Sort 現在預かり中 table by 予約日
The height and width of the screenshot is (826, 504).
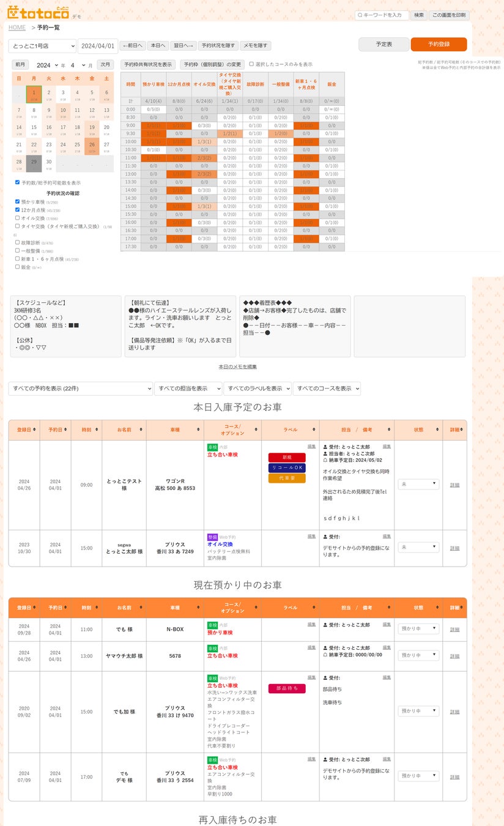(55, 608)
